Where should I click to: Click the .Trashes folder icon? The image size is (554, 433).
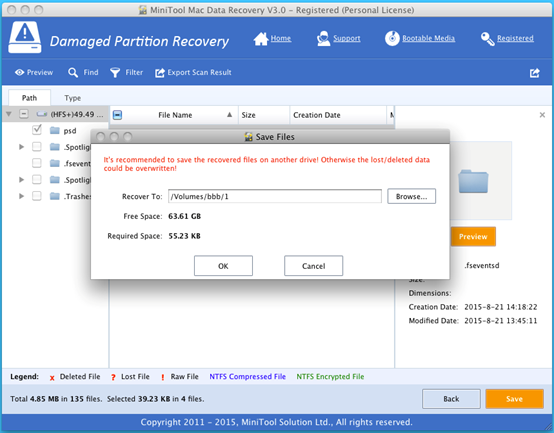(54, 196)
